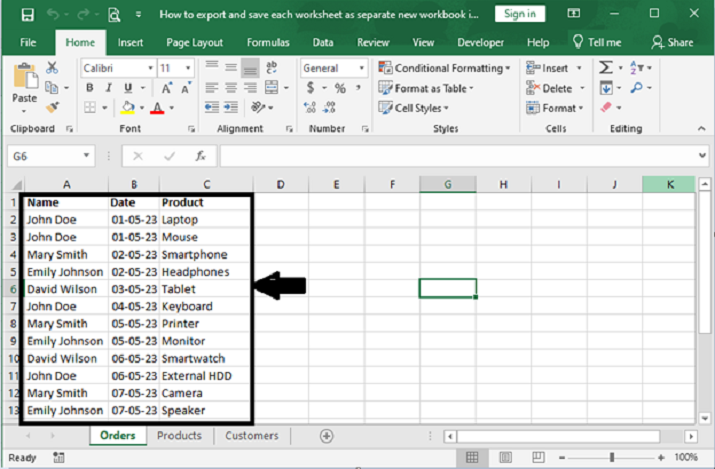Switch to Page Break Preview view
The width and height of the screenshot is (715, 469).
[x=538, y=457]
